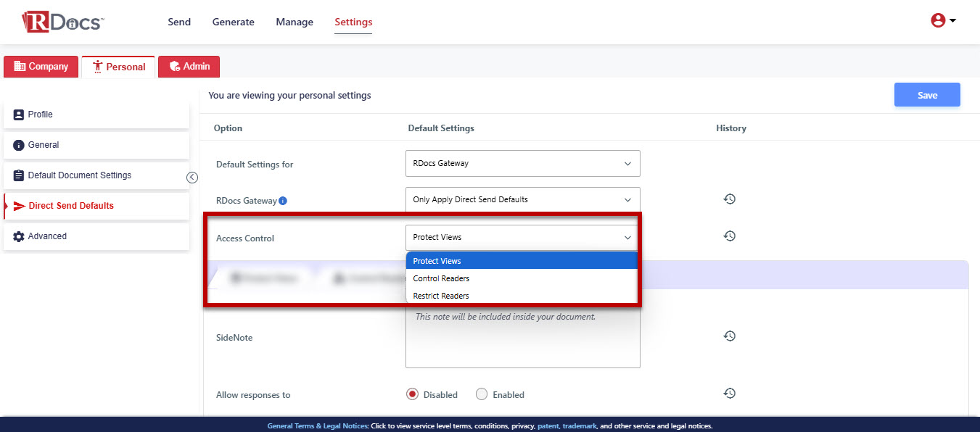Image resolution: width=980 pixels, height=432 pixels.
Task: Select the Settings navigation item
Action: coord(353,22)
